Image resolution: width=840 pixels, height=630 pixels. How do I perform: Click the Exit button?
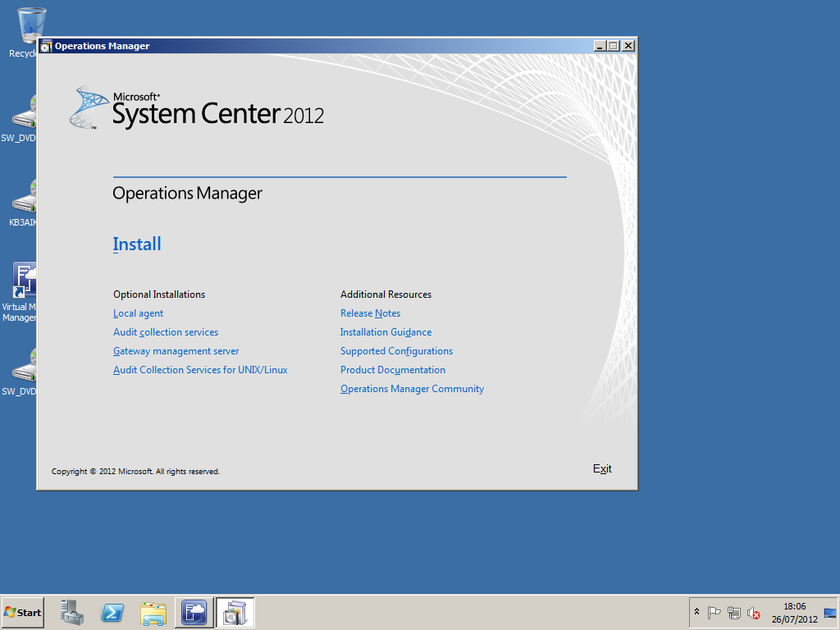click(x=602, y=468)
